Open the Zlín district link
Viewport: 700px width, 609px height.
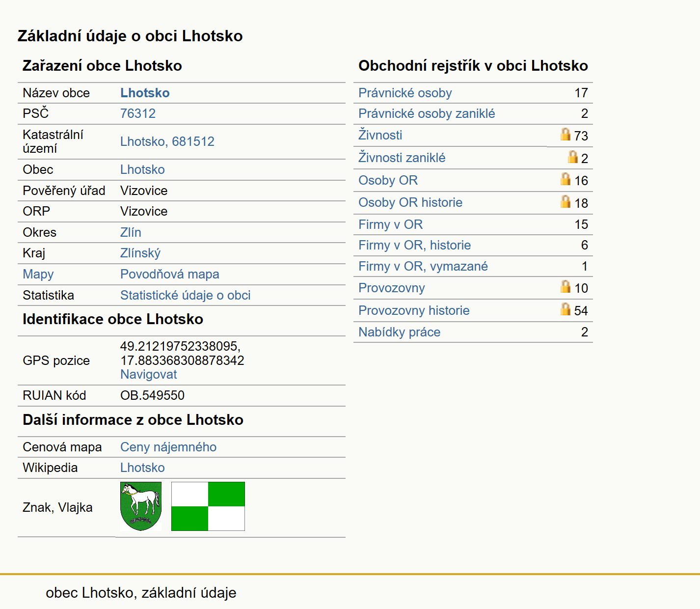tap(131, 232)
